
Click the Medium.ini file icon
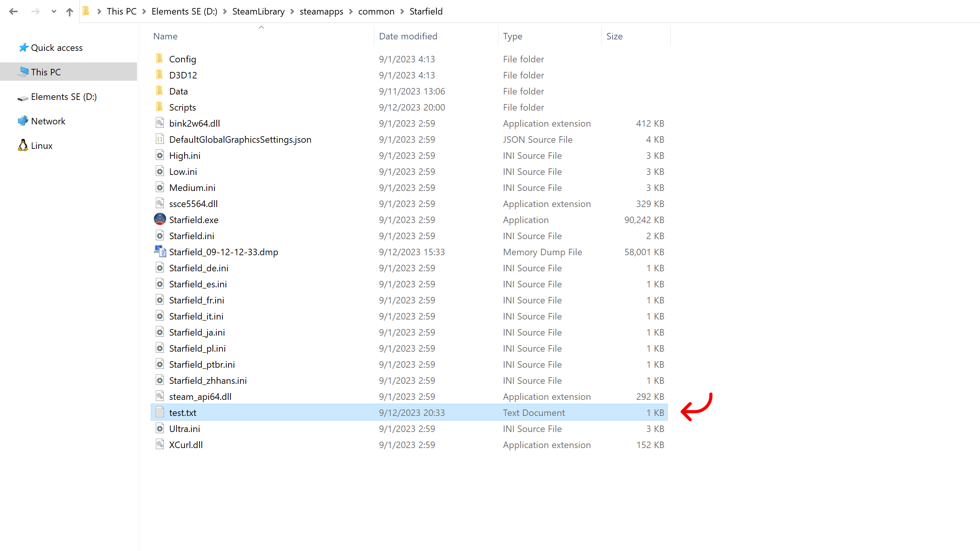click(160, 187)
